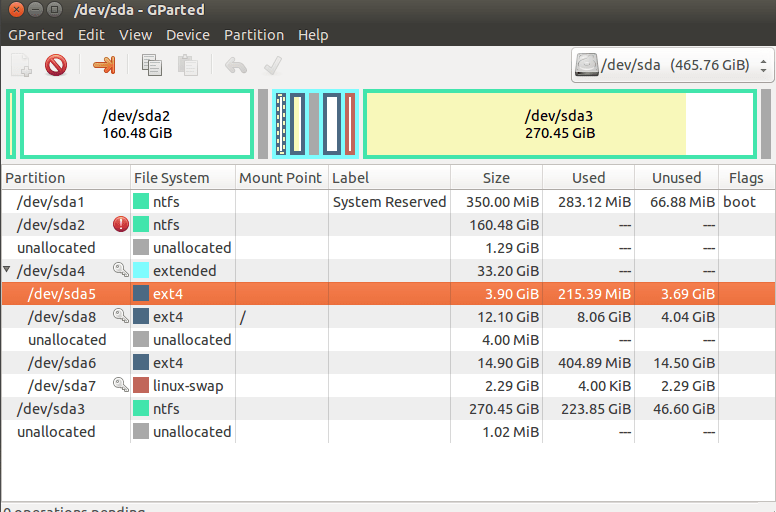Open the /dev/sda device selector dropdown
The width and height of the screenshot is (776, 512).
(x=673, y=65)
